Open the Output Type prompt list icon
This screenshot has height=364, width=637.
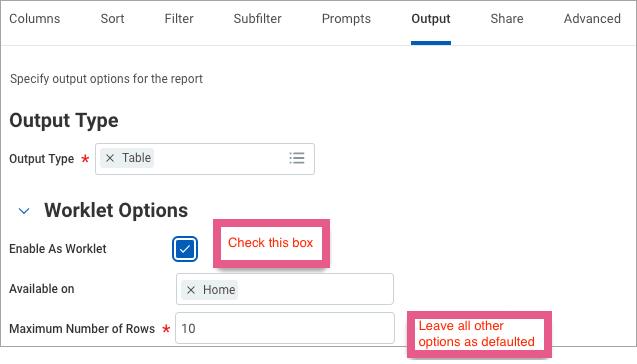[297, 158]
